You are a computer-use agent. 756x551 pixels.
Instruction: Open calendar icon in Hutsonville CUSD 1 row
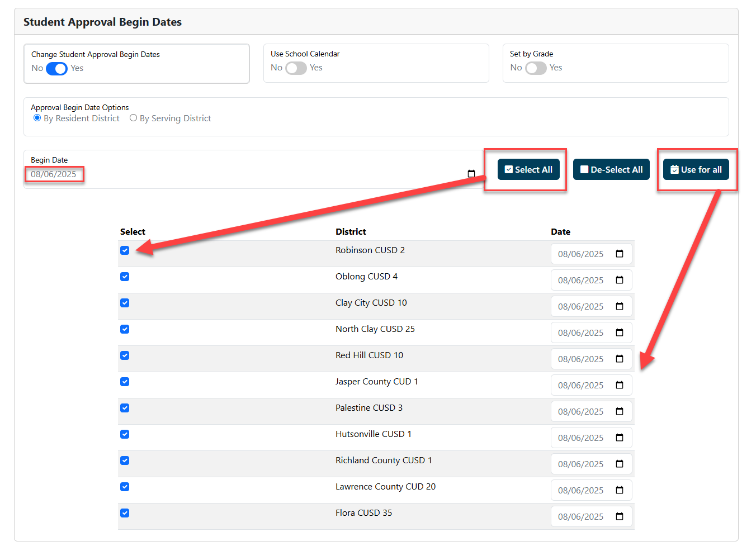[620, 438]
